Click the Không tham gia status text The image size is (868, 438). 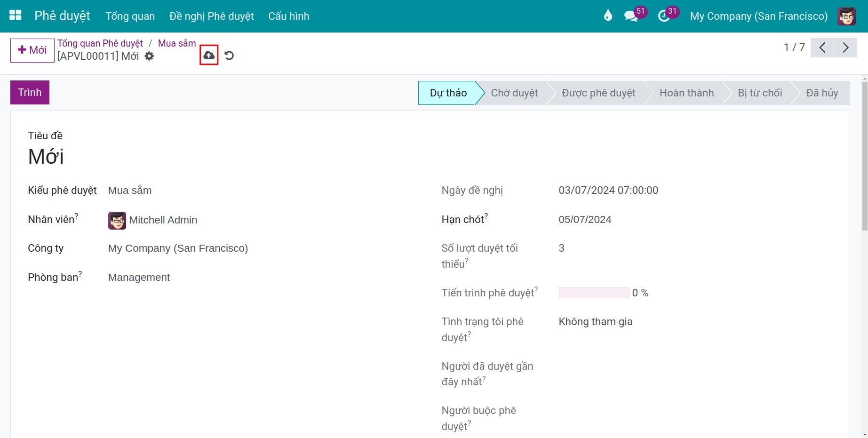pyautogui.click(x=596, y=322)
